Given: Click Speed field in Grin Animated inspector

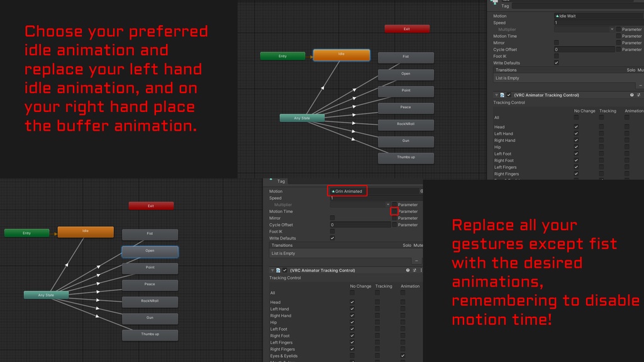Looking at the screenshot, I should pyautogui.click(x=376, y=198).
